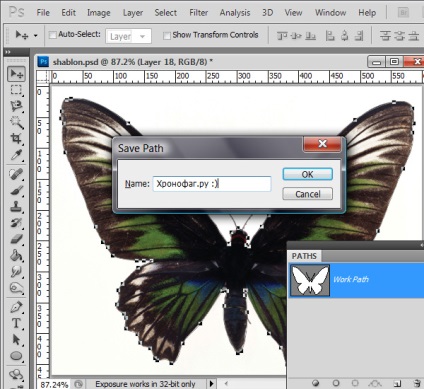Select the Smudge tool
Viewport: 424px width, 389px height.
point(16,271)
